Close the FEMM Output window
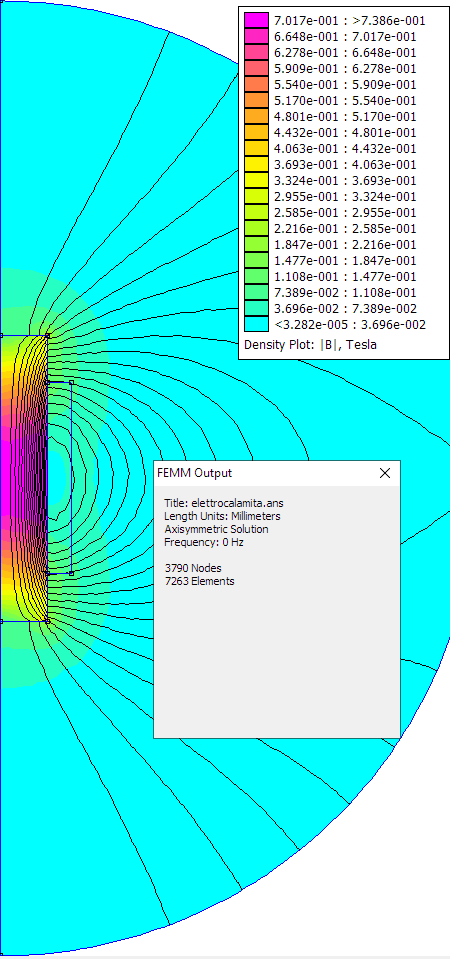This screenshot has width=450, height=959. point(385,473)
